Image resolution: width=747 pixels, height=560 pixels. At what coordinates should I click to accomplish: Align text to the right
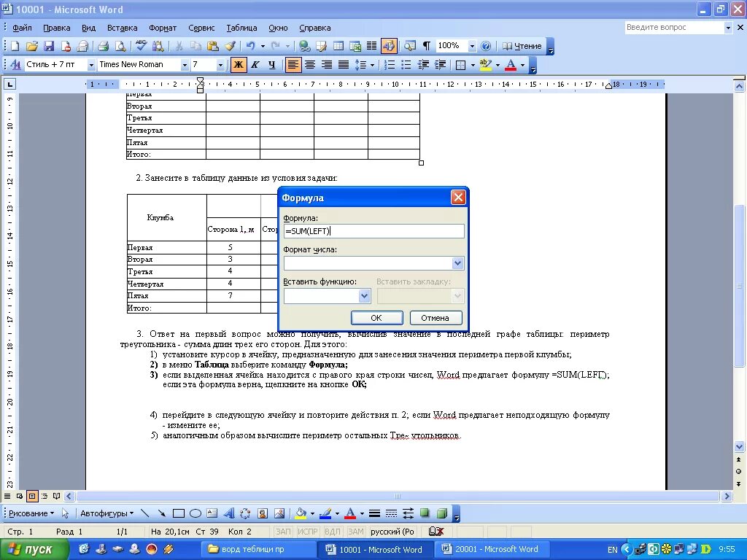(326, 65)
